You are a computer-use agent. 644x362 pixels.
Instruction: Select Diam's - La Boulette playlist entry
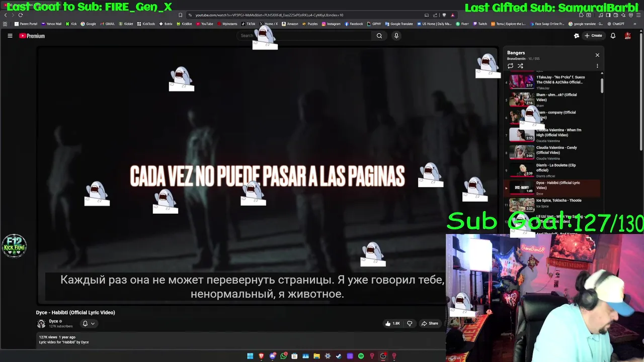[552, 170]
